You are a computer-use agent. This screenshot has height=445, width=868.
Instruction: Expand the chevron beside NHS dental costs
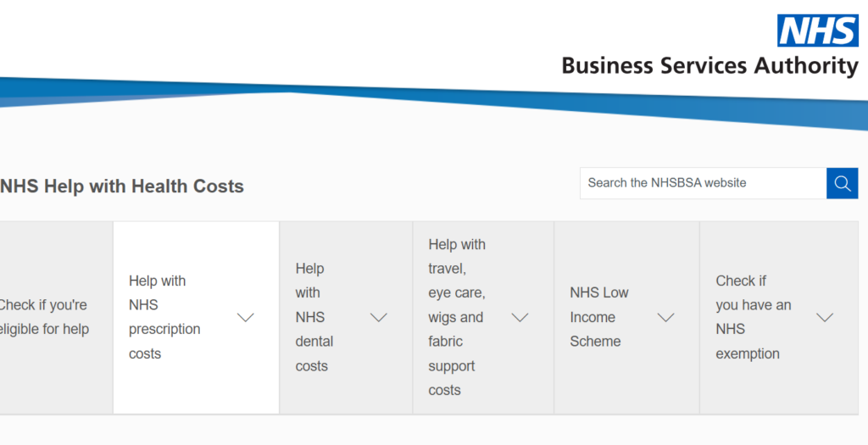(379, 317)
